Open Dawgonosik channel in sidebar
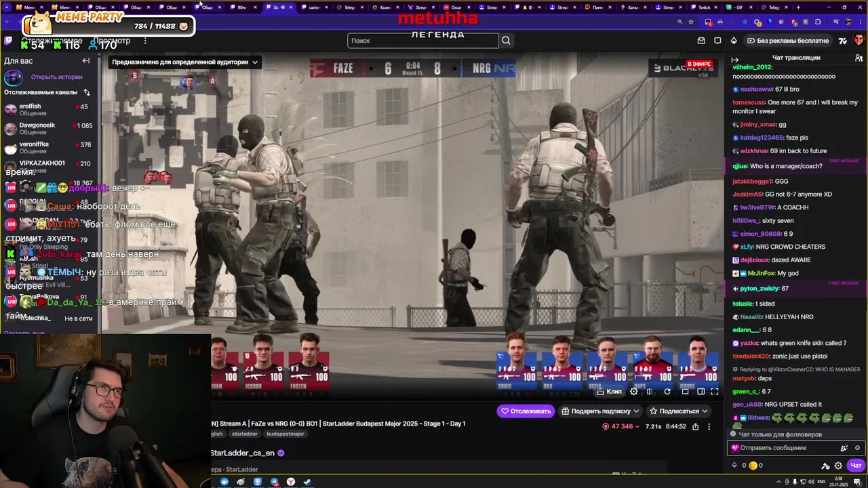Screen dimensions: 868x488 (47, 129)
